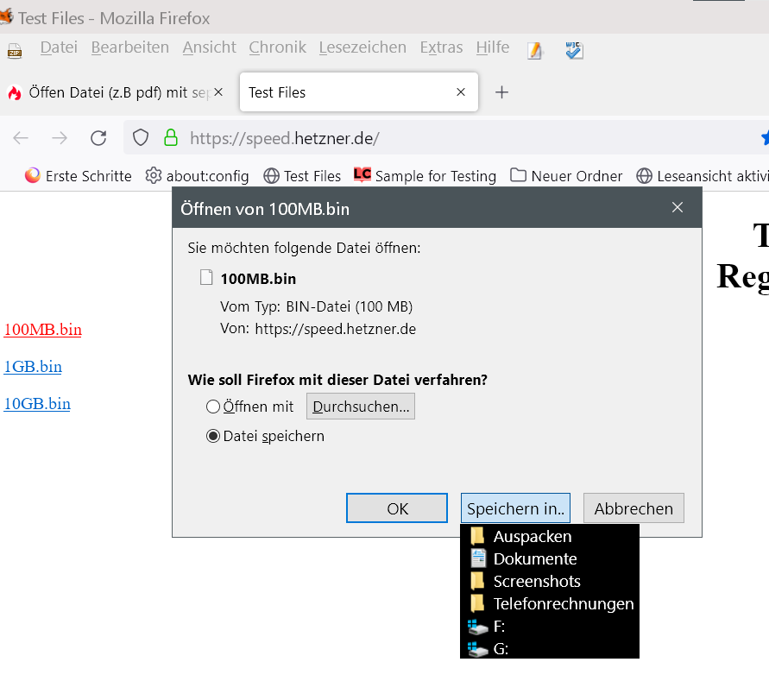Click the 100MB.bin download link
The width and height of the screenshot is (769, 700).
[42, 330]
